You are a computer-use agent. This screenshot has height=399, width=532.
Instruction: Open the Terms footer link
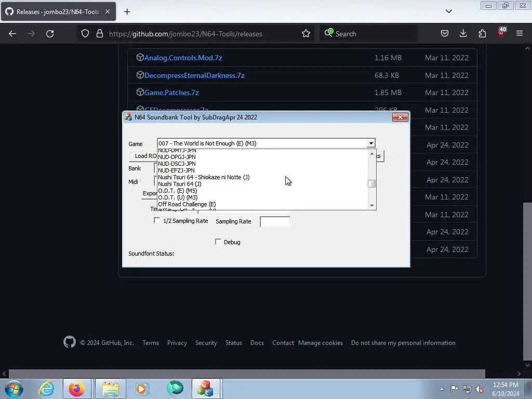(151, 343)
